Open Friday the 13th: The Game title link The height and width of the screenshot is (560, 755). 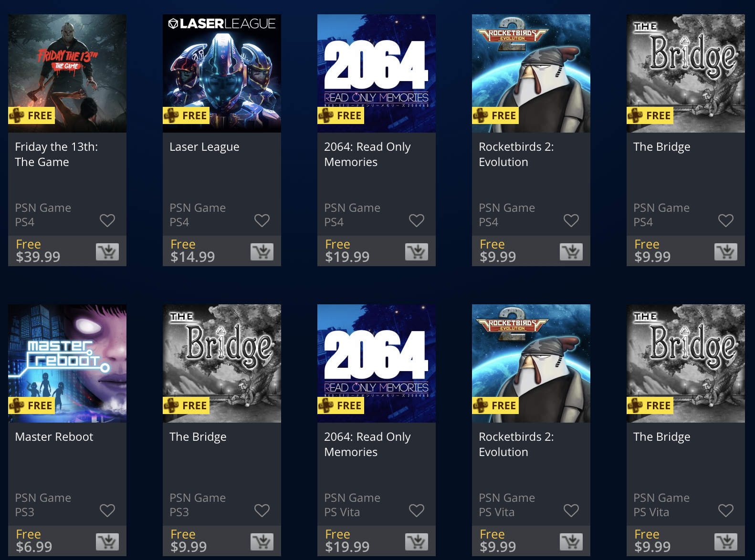(56, 154)
